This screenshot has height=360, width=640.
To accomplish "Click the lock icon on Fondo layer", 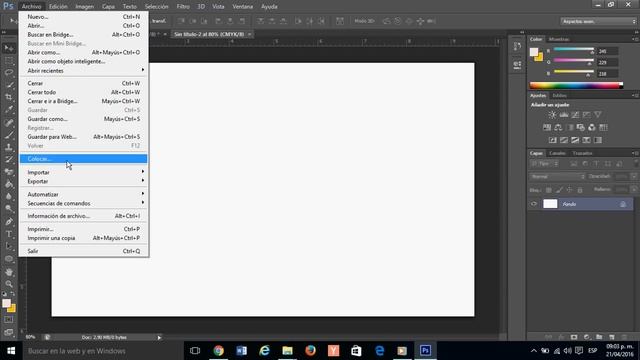I will 623,204.
